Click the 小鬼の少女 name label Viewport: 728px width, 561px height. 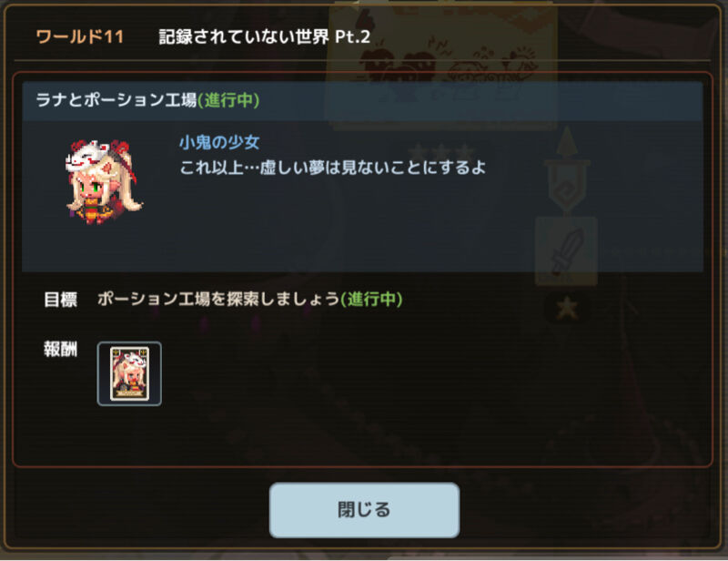(x=219, y=142)
